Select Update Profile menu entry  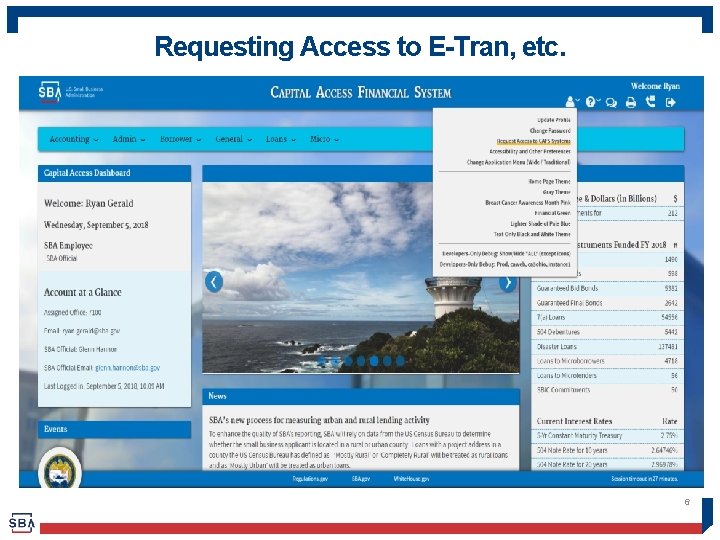pyautogui.click(x=553, y=120)
